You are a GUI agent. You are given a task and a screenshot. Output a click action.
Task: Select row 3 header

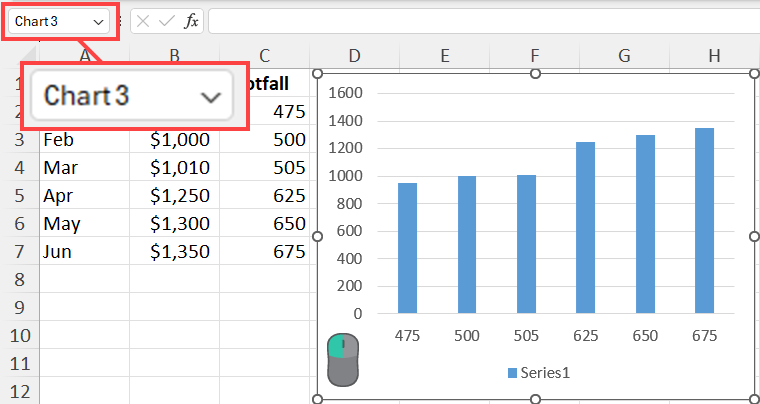tap(19, 140)
